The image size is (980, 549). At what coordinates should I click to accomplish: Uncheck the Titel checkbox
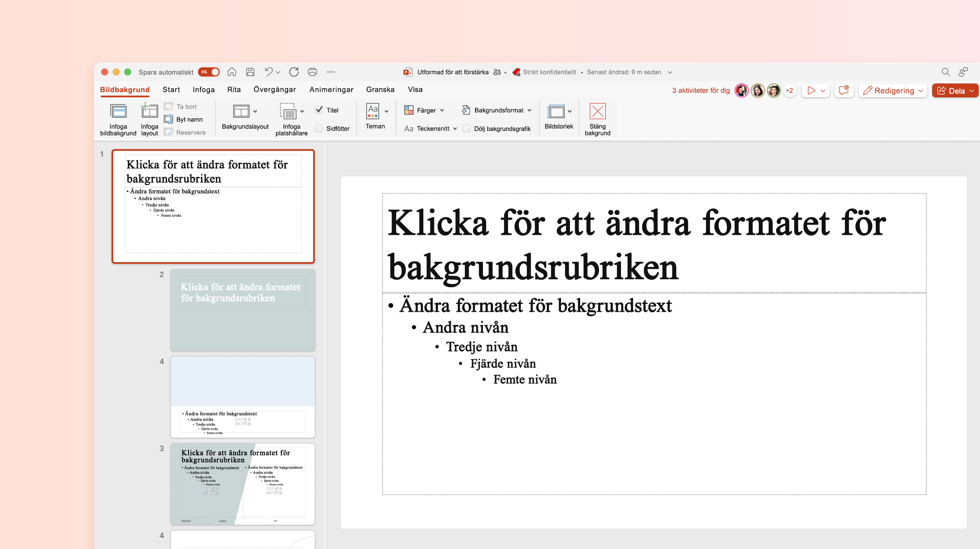[319, 110]
